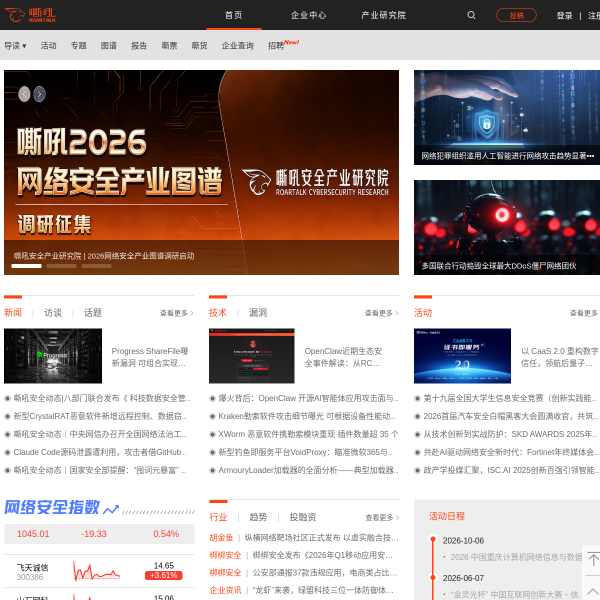Click the index trend line icon
The width and height of the screenshot is (600, 600).
click(x=111, y=509)
